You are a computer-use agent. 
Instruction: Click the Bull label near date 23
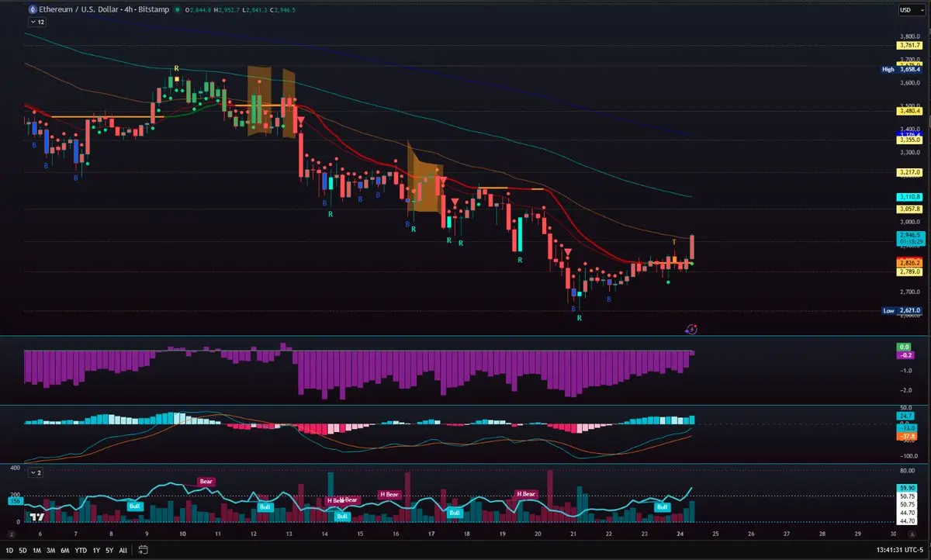click(x=662, y=506)
